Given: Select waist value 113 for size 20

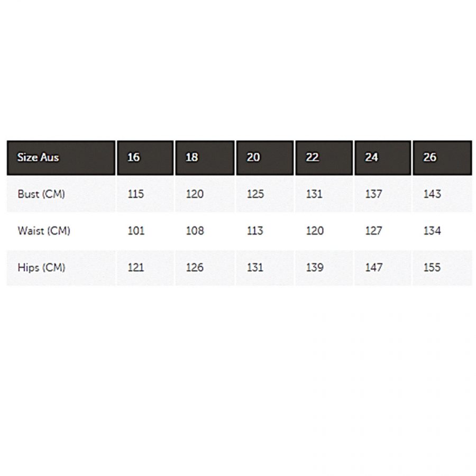Looking at the screenshot, I should point(255,231).
